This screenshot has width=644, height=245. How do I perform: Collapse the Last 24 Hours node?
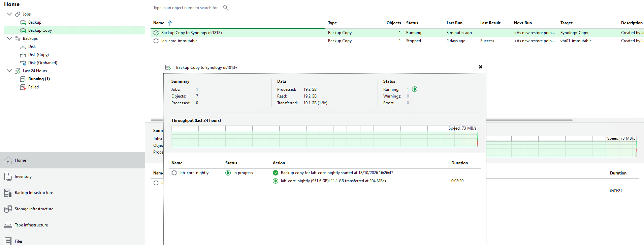9,71
